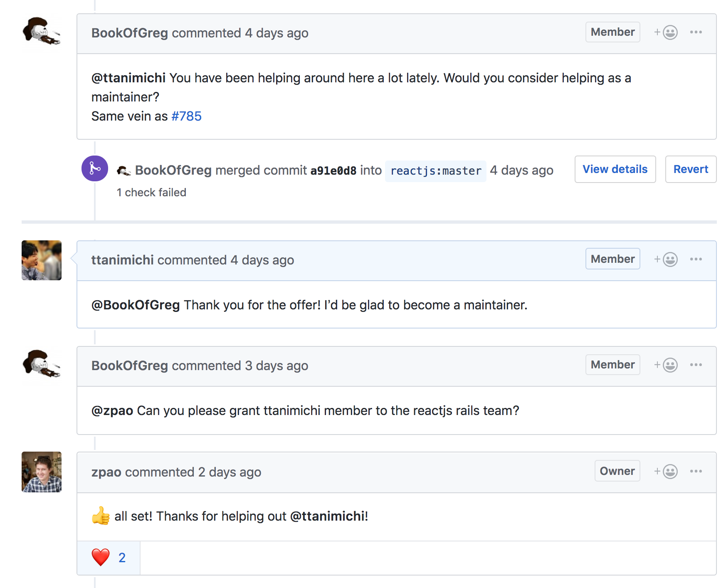This screenshot has width=726, height=588.
Task: Click the purple merge commit icon
Action: (x=95, y=168)
